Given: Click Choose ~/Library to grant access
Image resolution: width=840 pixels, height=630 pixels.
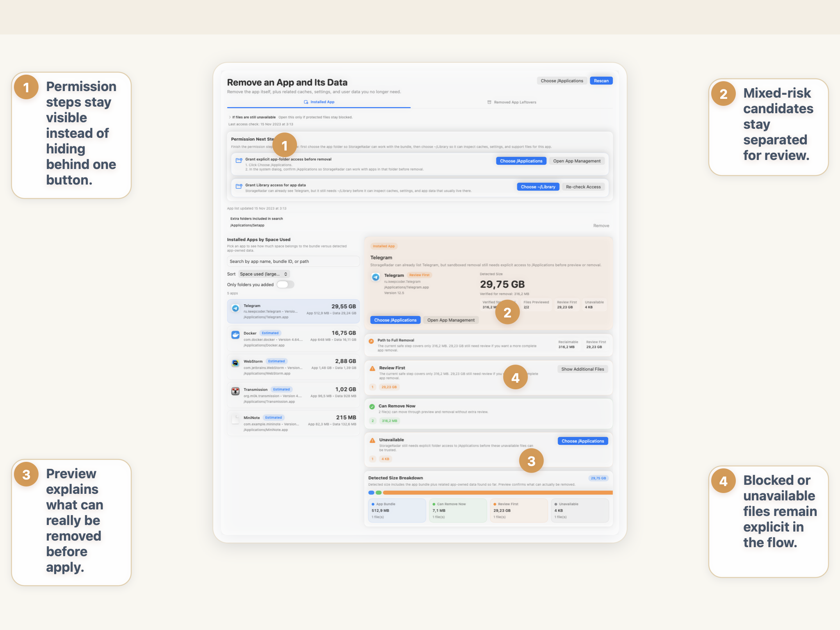Looking at the screenshot, I should tap(538, 187).
